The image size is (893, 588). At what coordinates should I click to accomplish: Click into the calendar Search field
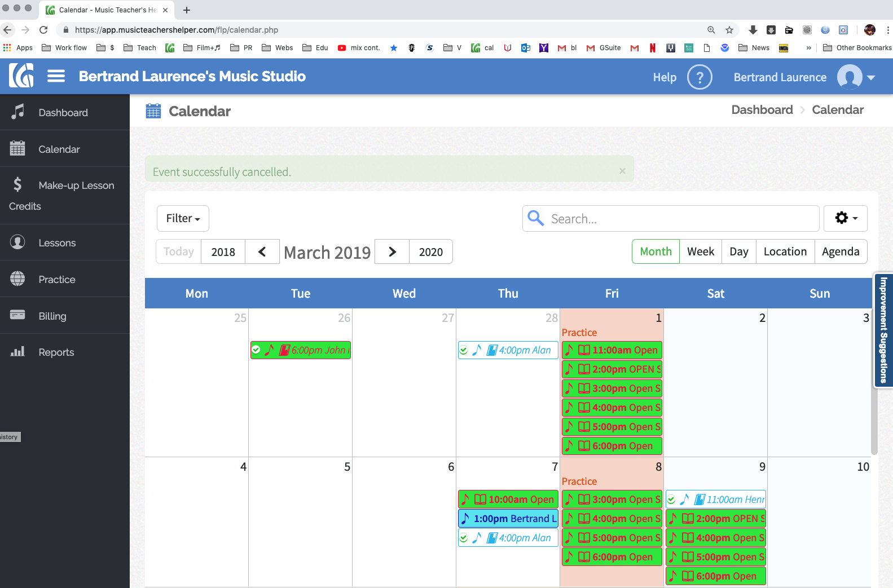(x=671, y=218)
